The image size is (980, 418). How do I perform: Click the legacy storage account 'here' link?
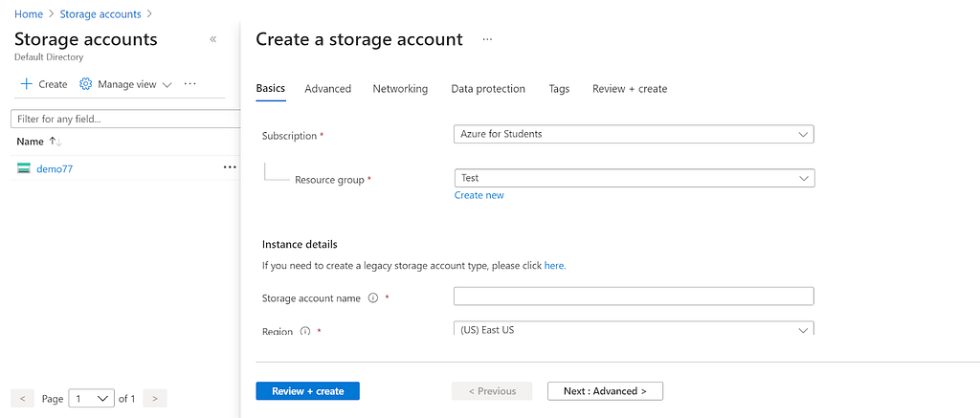pyautogui.click(x=555, y=266)
